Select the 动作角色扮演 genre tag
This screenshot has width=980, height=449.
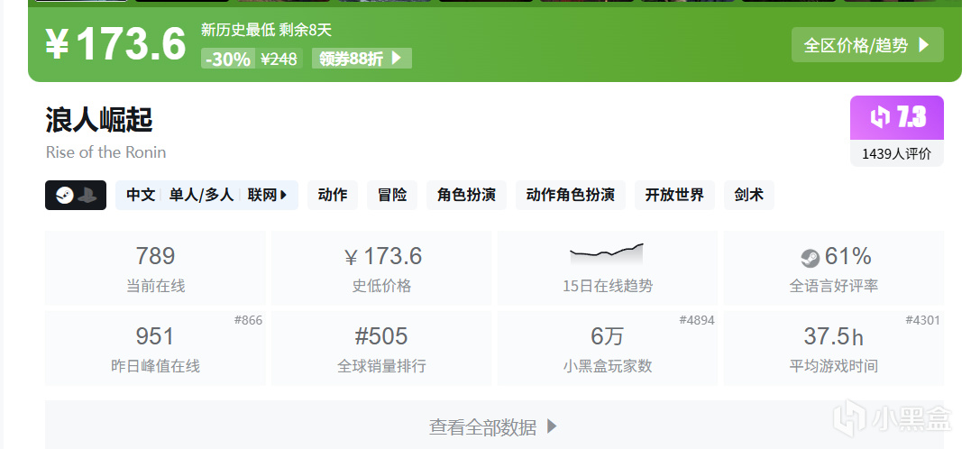571,195
